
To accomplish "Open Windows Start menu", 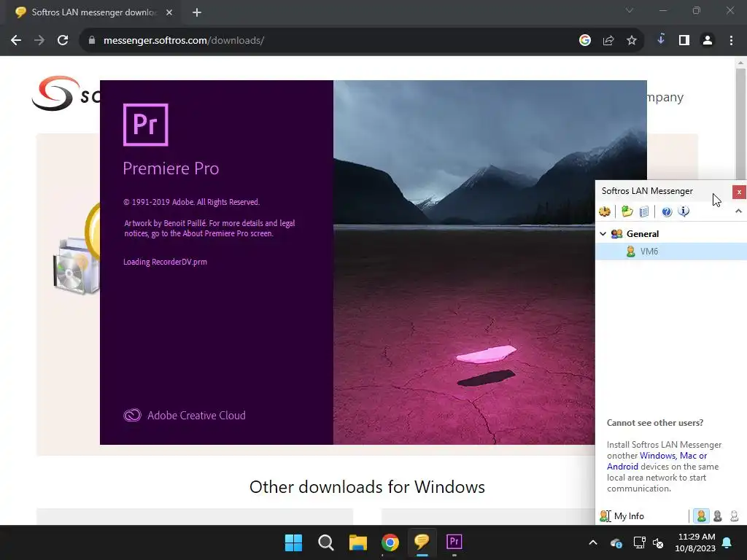I will (293, 542).
